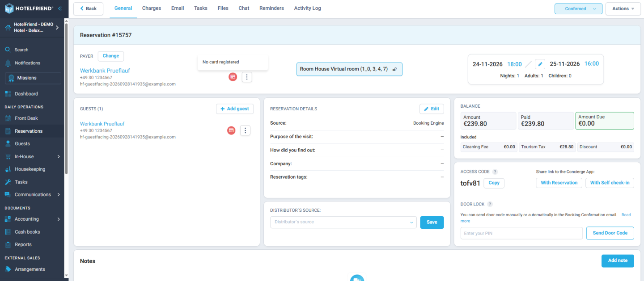Open Guests section in sidebar
The height and width of the screenshot is (281, 644).
(22, 144)
